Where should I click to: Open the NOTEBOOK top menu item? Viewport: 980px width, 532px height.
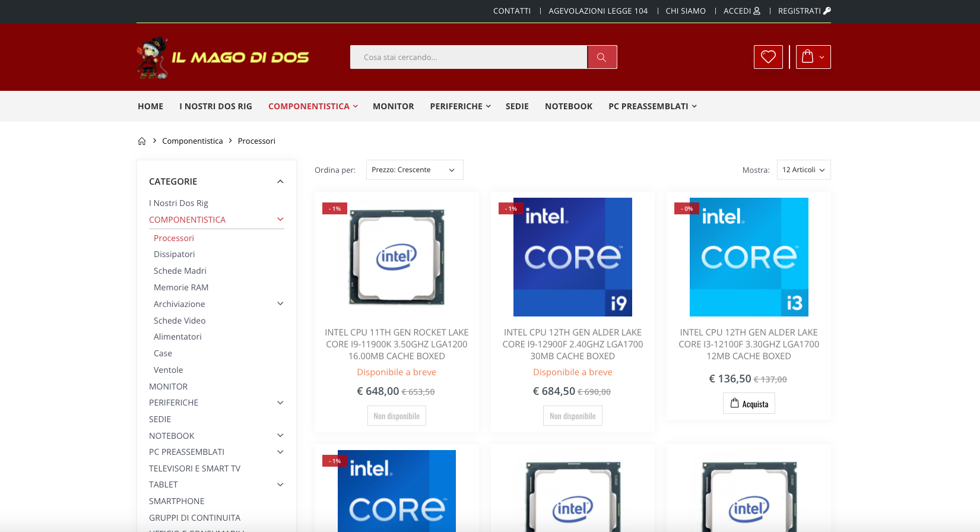[569, 106]
